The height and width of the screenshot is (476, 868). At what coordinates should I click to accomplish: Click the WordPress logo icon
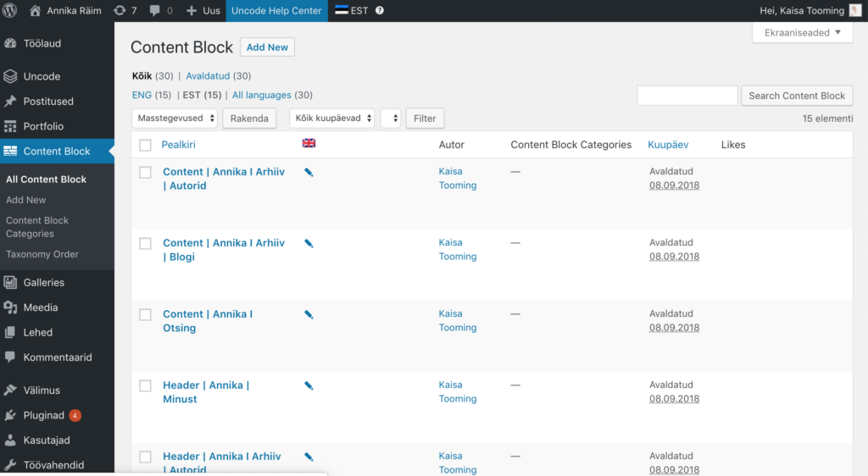pos(9,10)
